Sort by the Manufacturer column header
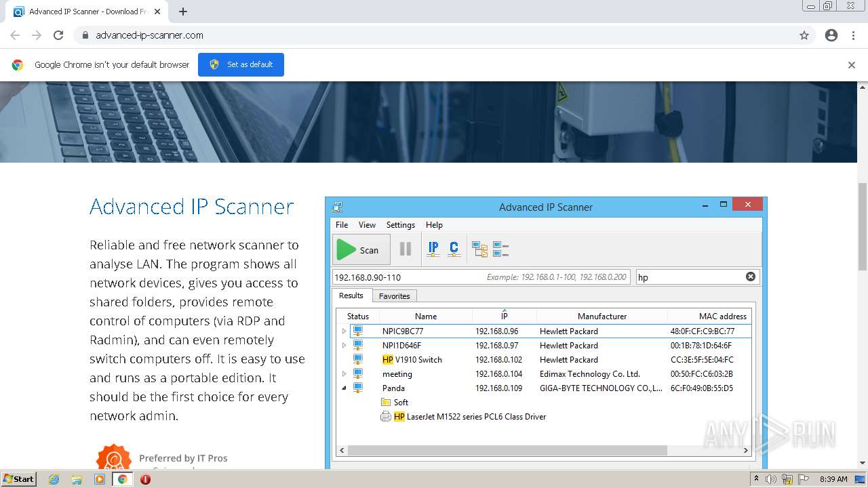 602,317
